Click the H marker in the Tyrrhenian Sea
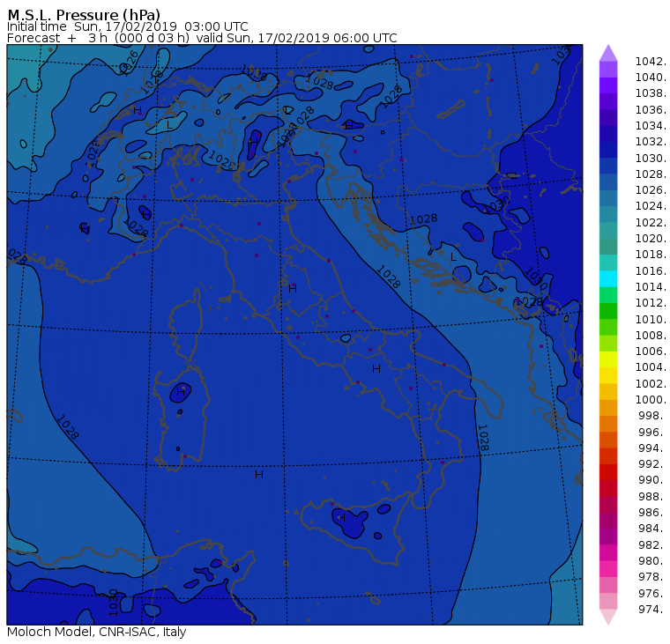This screenshot has height=644, width=670. click(259, 475)
